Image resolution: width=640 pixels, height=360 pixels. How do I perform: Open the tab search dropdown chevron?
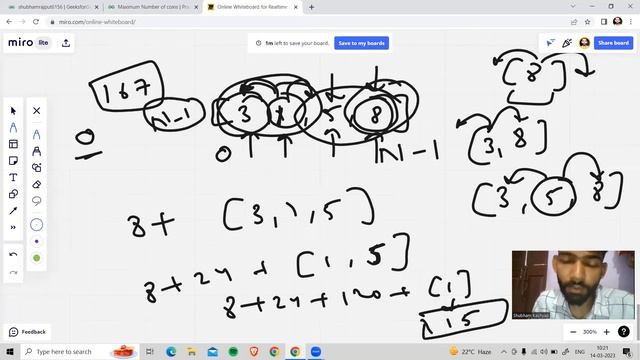point(573,6)
